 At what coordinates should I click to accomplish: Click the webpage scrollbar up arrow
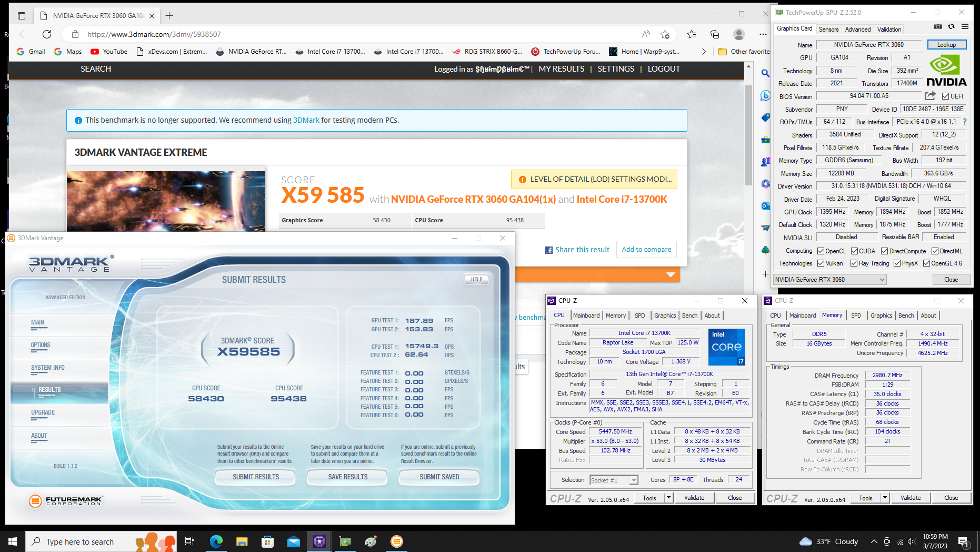(748, 67)
